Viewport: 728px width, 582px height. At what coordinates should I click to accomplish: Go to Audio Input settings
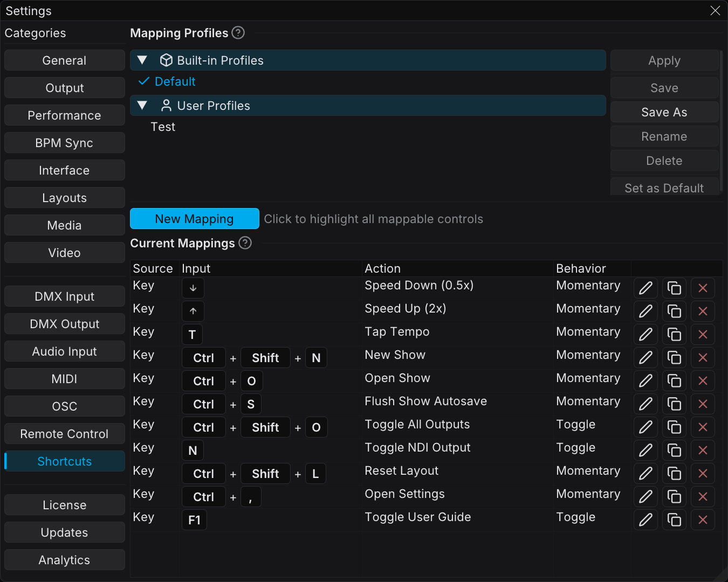click(65, 351)
